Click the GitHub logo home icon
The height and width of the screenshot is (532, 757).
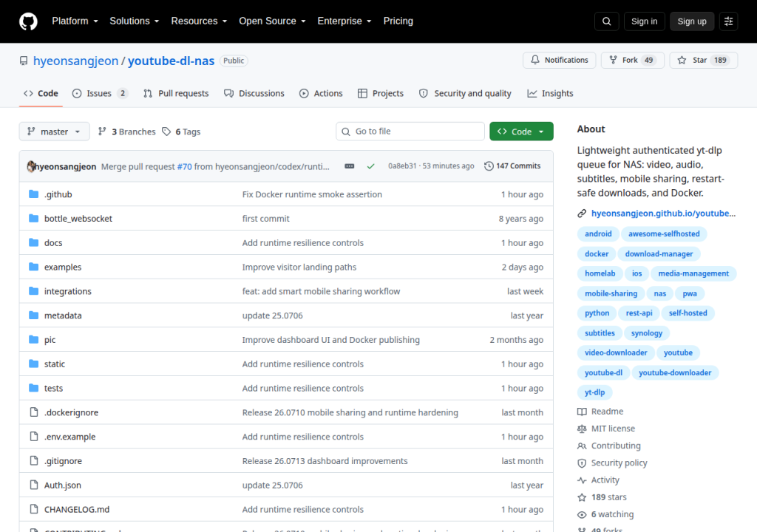click(28, 21)
